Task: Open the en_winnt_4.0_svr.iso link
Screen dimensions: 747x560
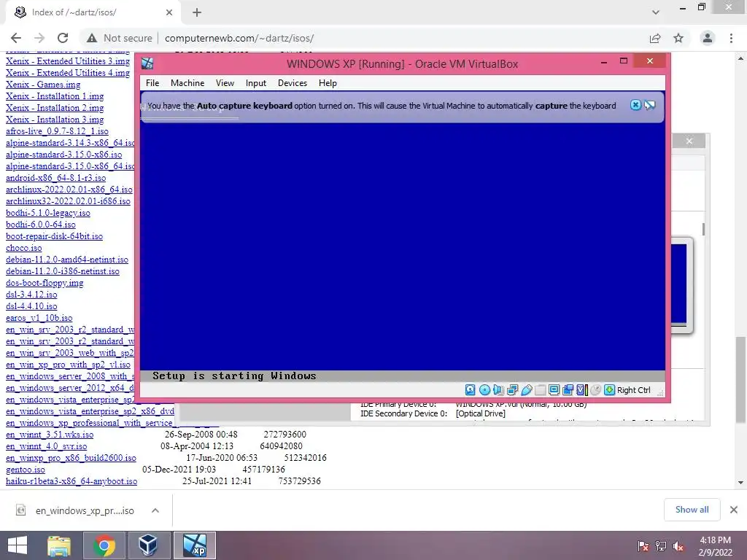Action: click(46, 446)
